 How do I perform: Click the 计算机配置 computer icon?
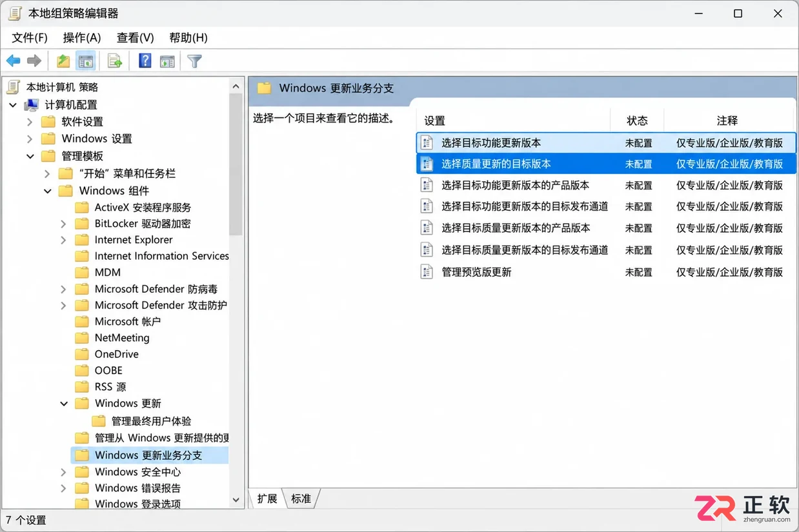click(x=32, y=104)
